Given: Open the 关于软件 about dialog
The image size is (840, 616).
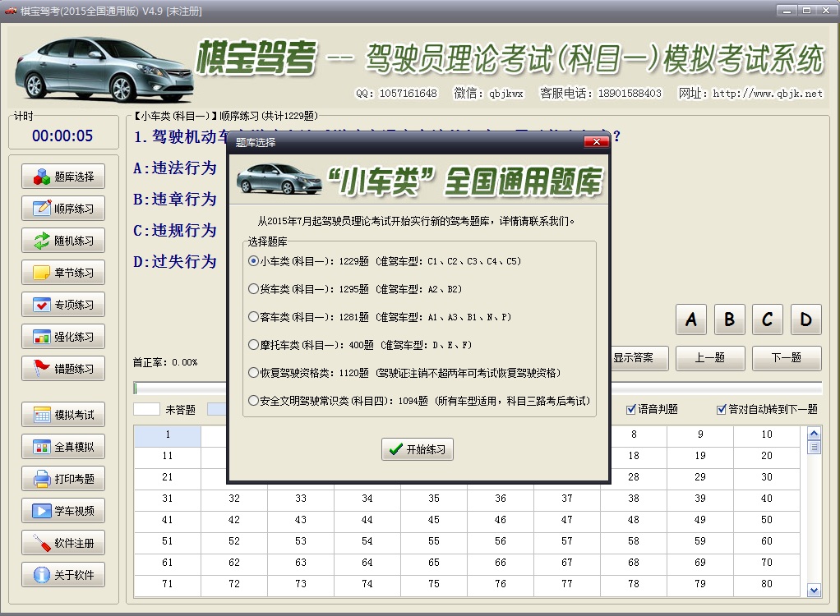Looking at the screenshot, I should pos(62,574).
